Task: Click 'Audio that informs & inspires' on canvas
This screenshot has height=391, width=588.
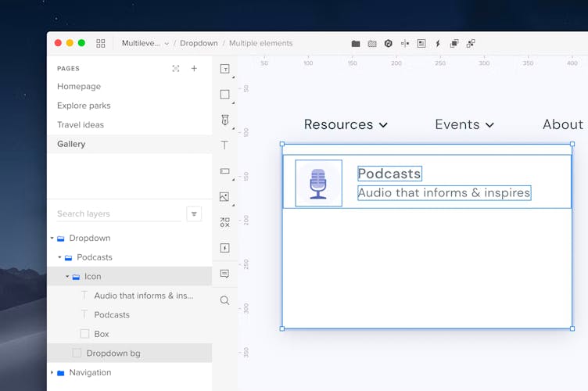Action: 444,192
